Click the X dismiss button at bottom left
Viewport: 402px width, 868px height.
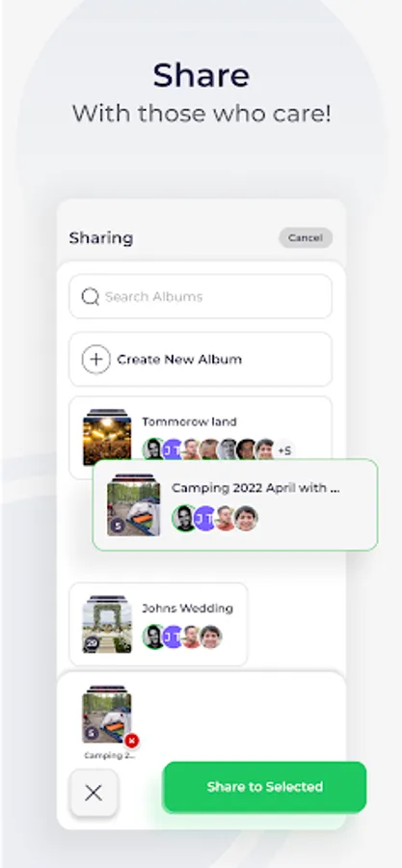click(x=94, y=793)
